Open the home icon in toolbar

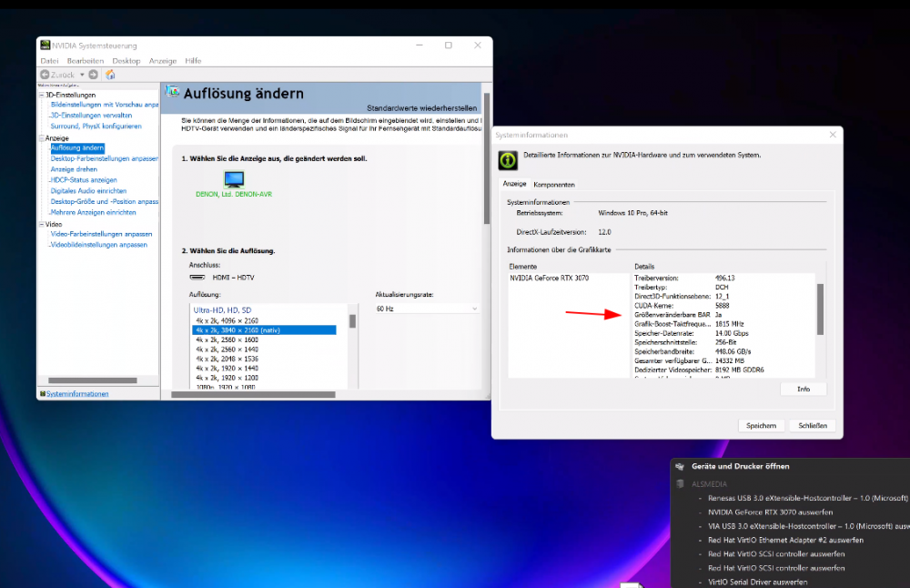(110, 75)
